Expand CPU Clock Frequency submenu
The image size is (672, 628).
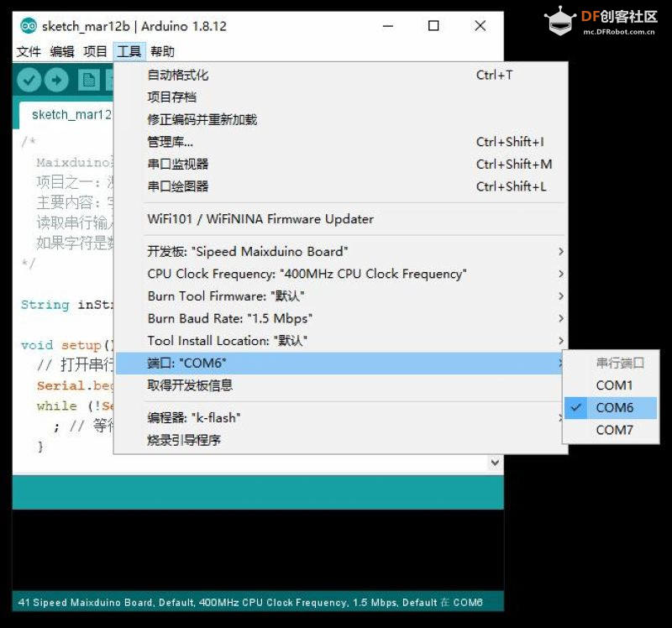click(x=342, y=275)
